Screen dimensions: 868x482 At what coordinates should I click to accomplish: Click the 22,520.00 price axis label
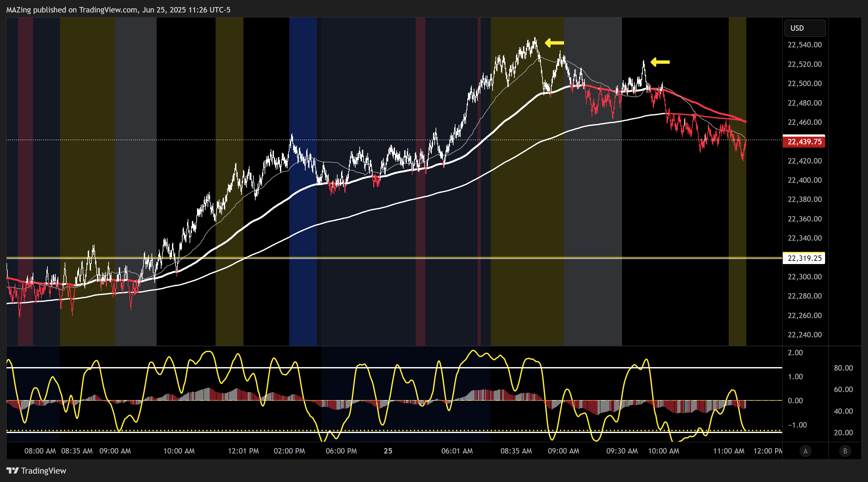coord(805,64)
